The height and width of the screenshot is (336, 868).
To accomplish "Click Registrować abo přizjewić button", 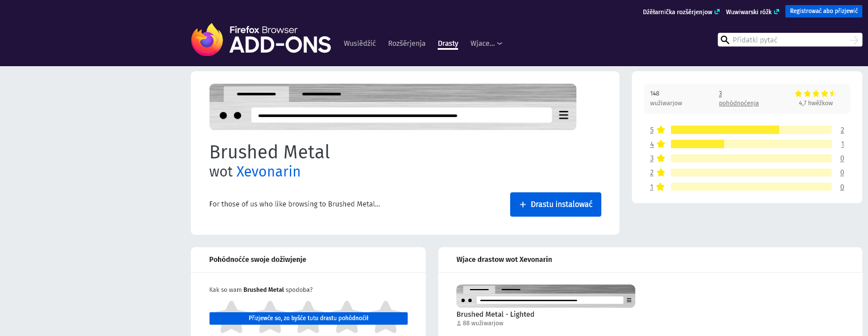I will (x=823, y=11).
